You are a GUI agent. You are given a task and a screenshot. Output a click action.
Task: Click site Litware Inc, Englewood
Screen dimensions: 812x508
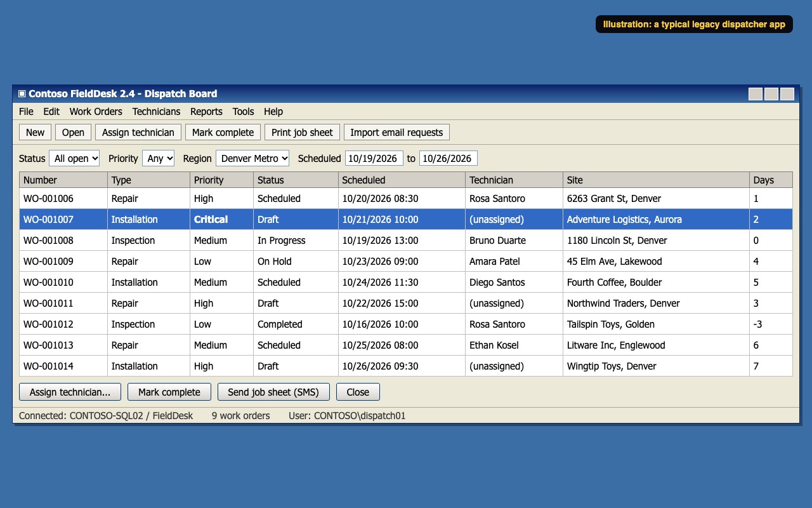656,345
